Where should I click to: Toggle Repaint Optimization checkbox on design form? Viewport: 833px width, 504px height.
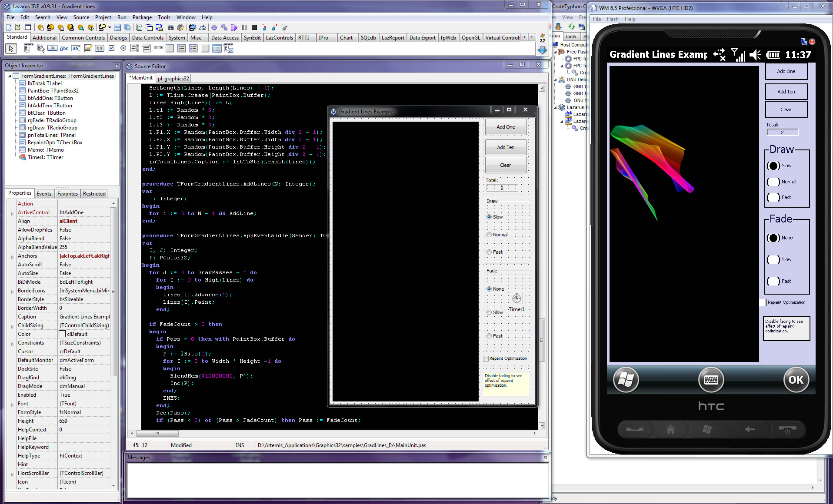point(486,358)
